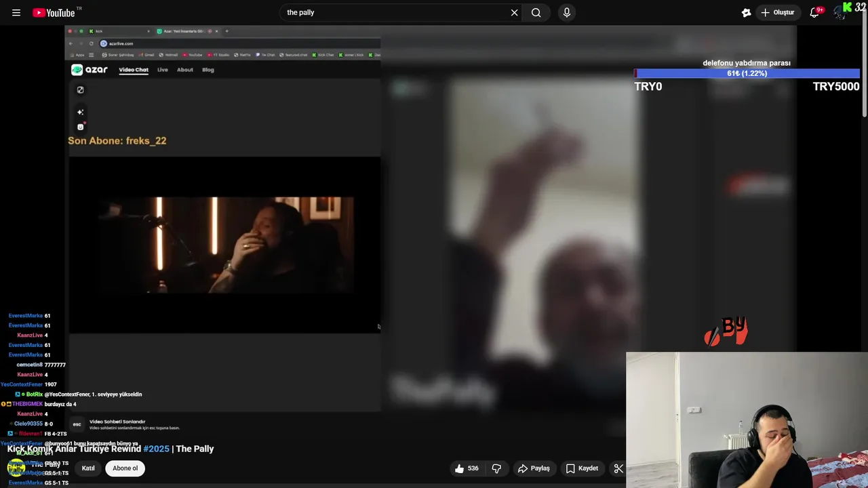Image resolution: width=868 pixels, height=488 pixels.
Task: Click chat message 'cemcetin8 7777777'
Action: pos(41,365)
